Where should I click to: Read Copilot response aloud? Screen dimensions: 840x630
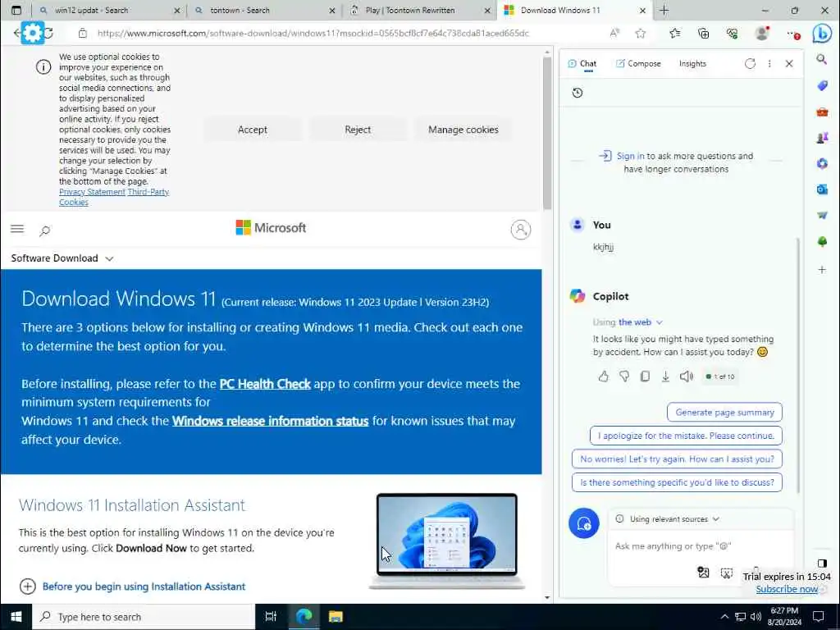pos(687,377)
